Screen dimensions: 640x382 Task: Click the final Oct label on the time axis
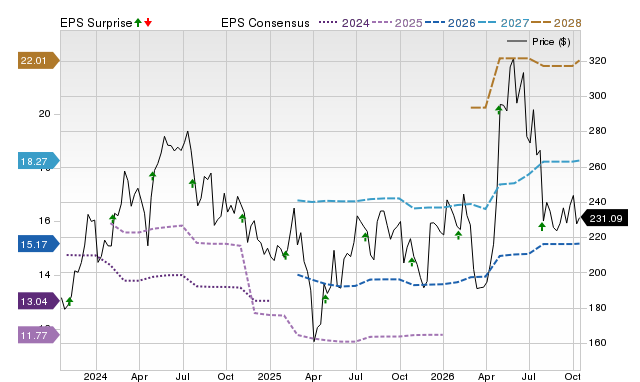click(572, 376)
